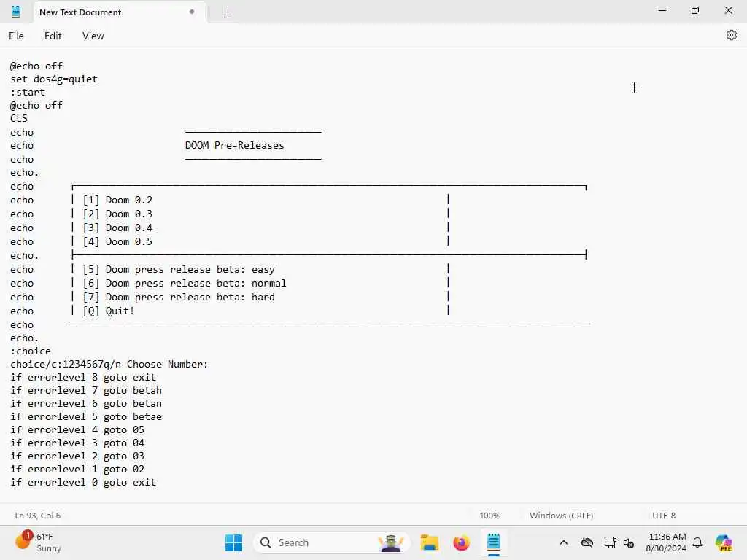Click Notepad icon in the taskbar
The width and height of the screenshot is (747, 560).
[x=494, y=542]
